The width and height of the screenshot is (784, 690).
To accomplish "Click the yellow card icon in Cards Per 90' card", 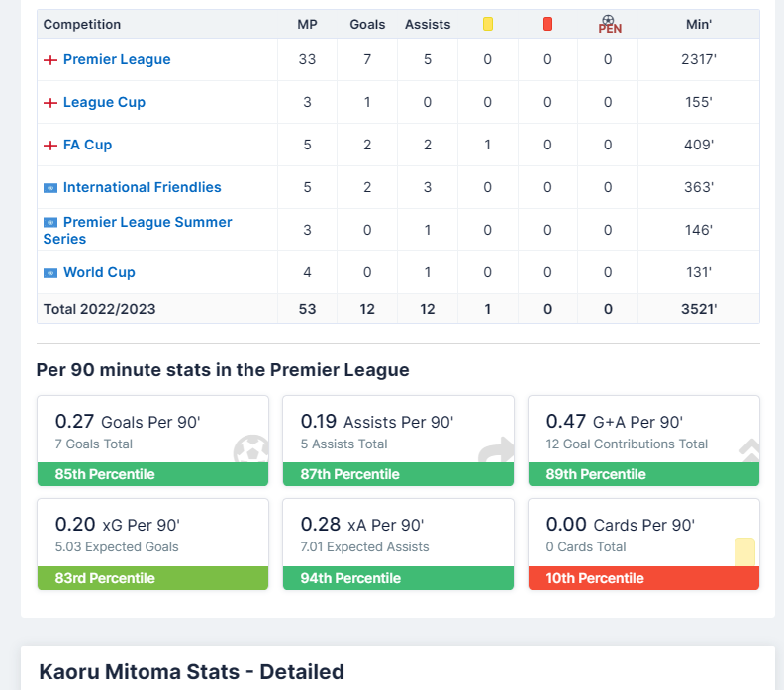I will coord(744,551).
